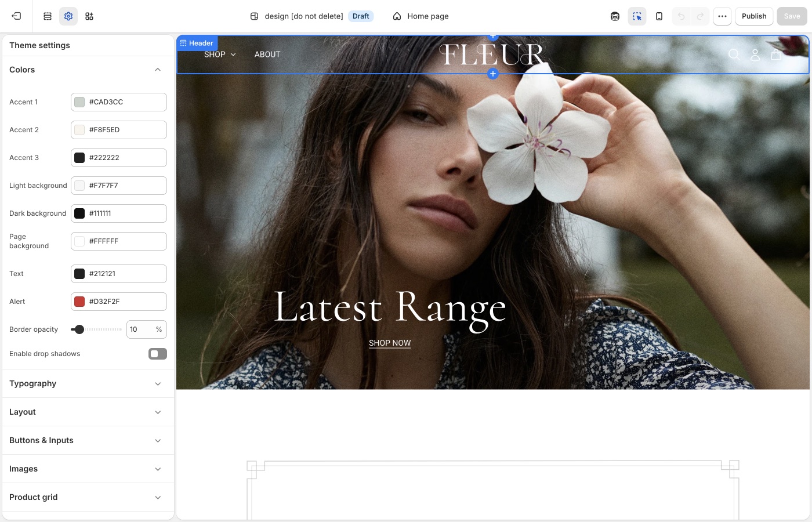Click the Page background hex value field
This screenshot has height=522, width=812.
pyautogui.click(x=119, y=241)
